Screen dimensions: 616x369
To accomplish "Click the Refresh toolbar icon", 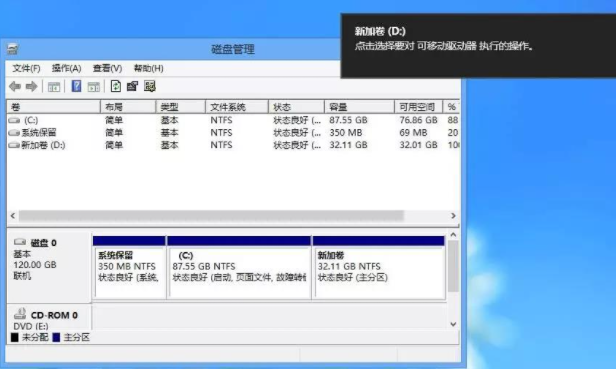I will point(116,86).
